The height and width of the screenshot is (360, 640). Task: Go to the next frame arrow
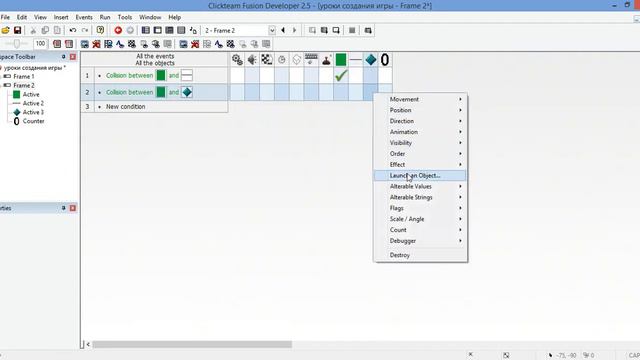click(x=294, y=30)
